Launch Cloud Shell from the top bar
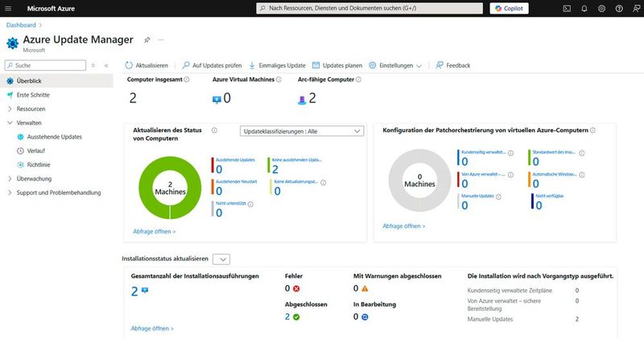Screen dimensions: 644x339 [x=567, y=8]
